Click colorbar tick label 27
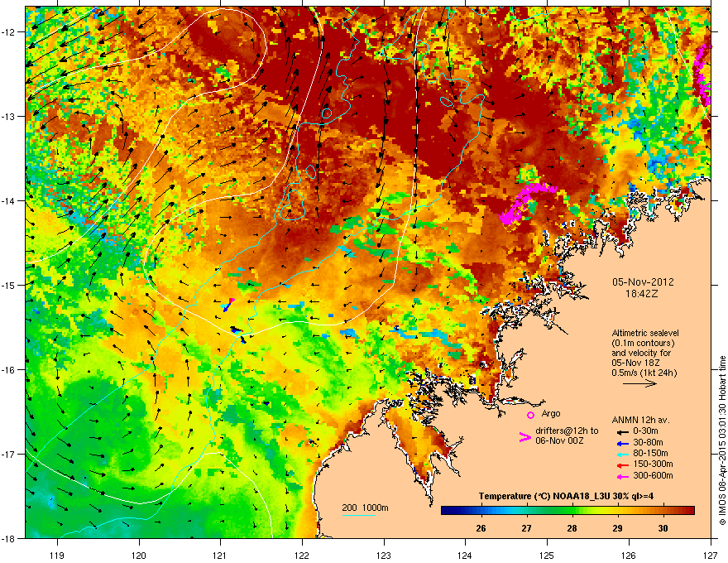 (x=526, y=528)
